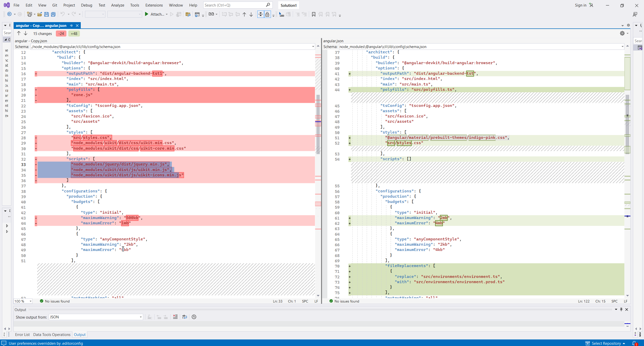The height and width of the screenshot is (346, 644).
Task: Toggle timestamps clock in Output panel
Action: pos(194,317)
